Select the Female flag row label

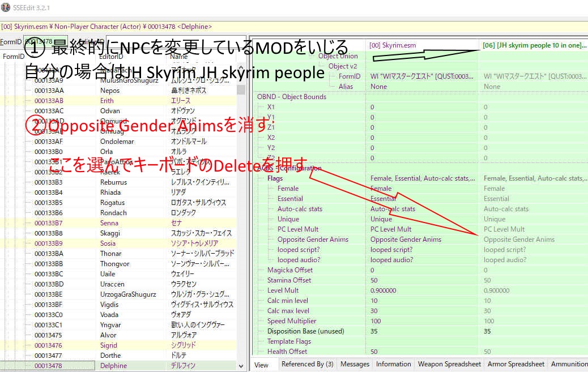tap(288, 189)
